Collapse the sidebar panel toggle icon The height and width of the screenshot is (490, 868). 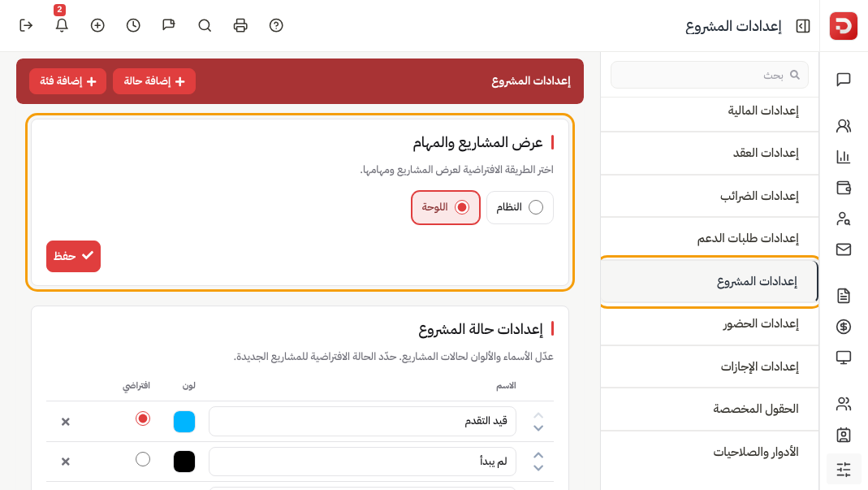[x=803, y=26]
